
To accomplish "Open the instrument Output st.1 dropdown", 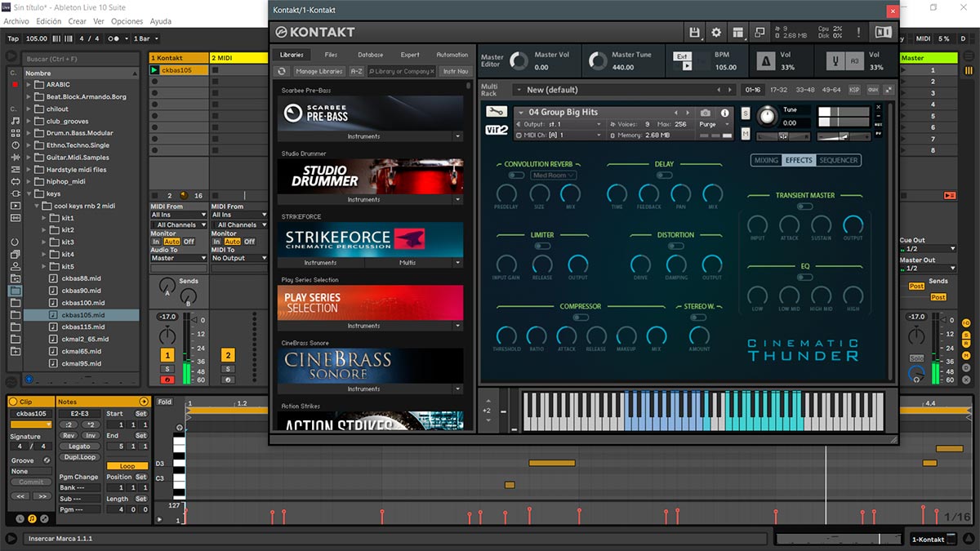I will 559,124.
